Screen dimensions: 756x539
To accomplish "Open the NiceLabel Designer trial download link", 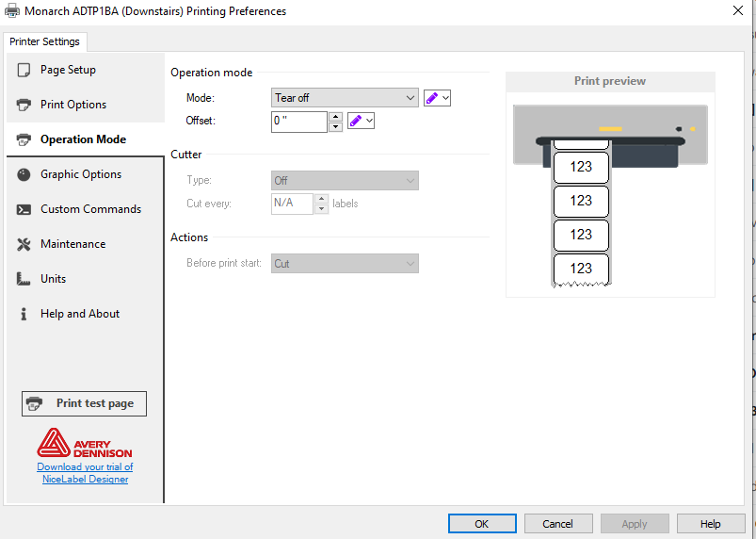I will [x=85, y=473].
